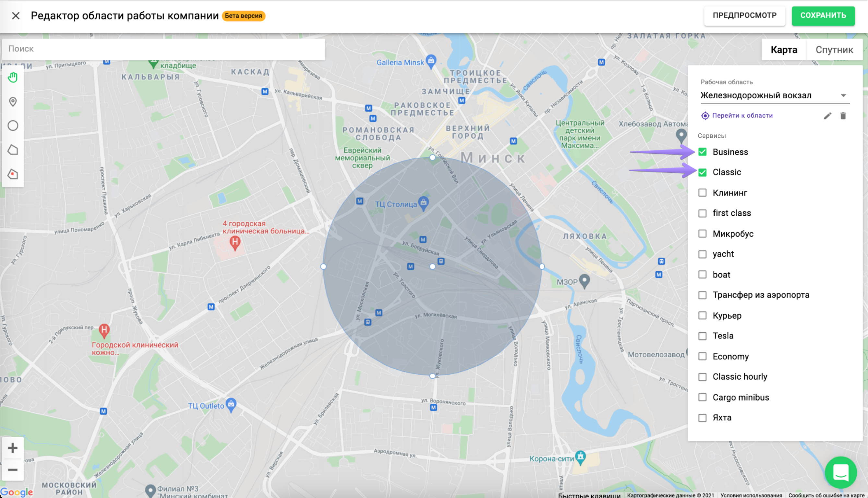Viewport: 868px width, 498px height.
Task: Select the marker pin tool
Action: tap(13, 101)
